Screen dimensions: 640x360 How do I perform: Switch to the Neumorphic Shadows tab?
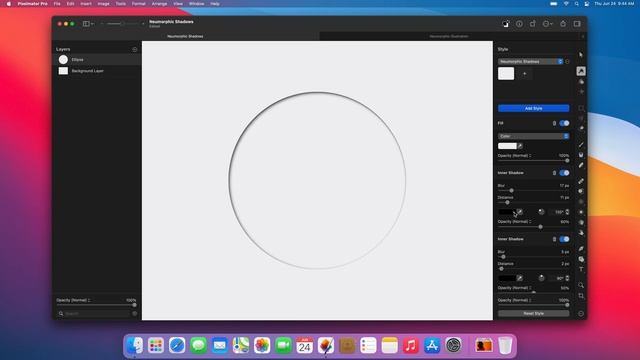[x=185, y=36]
